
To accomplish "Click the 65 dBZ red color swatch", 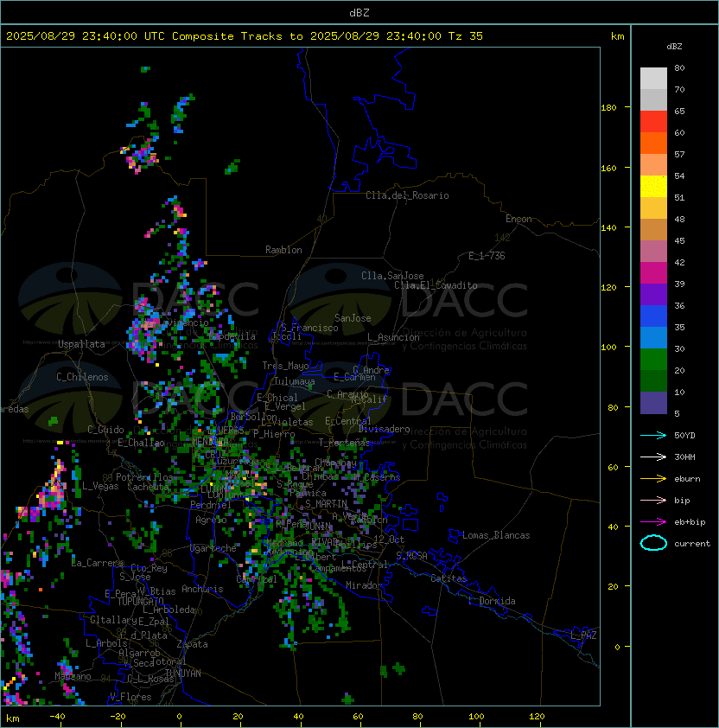I will coord(653,121).
